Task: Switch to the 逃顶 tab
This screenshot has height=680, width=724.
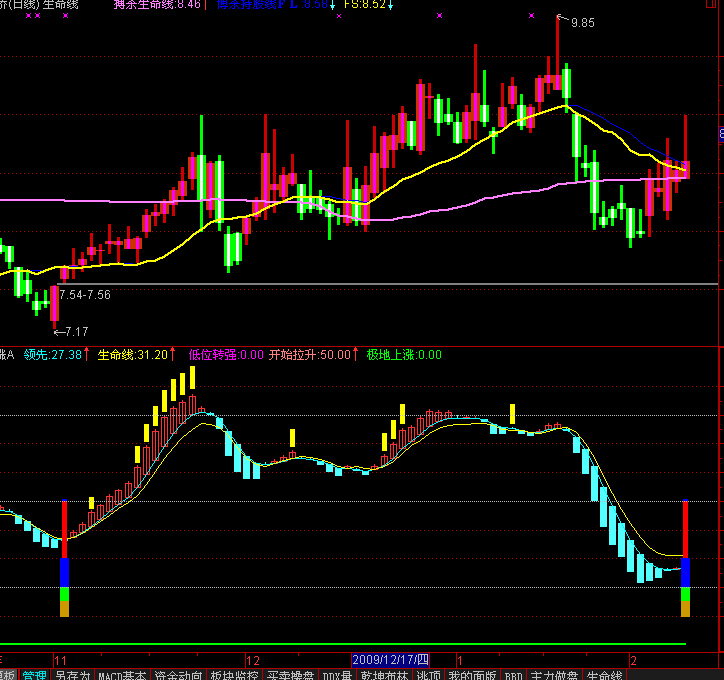Action: [428, 675]
